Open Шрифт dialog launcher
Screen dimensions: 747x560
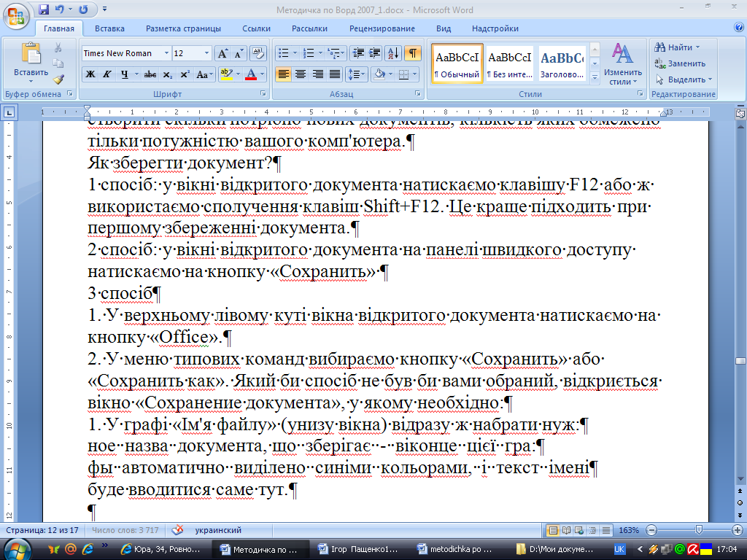click(x=263, y=94)
